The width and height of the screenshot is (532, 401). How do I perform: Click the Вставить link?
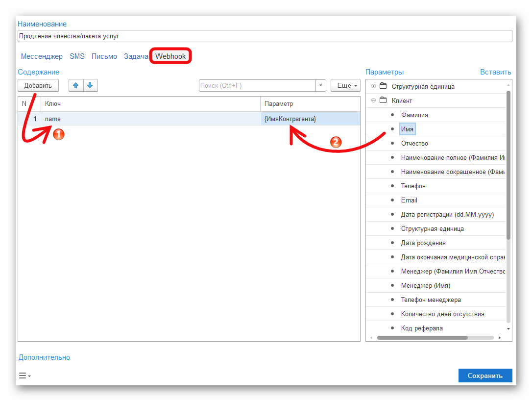click(x=495, y=72)
